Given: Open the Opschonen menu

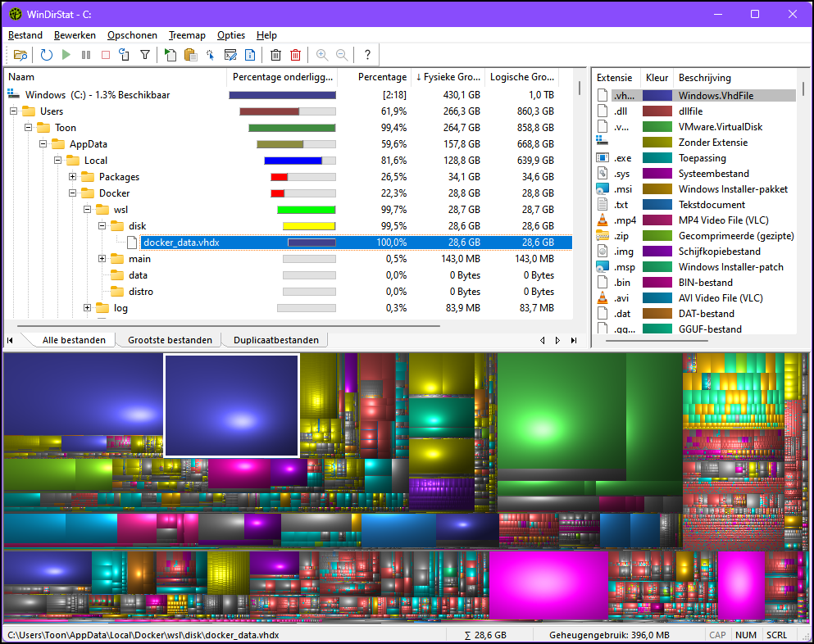Looking at the screenshot, I should (x=132, y=35).
